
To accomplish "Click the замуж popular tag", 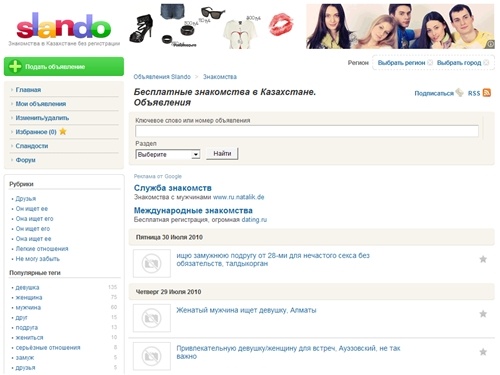I will pos(25,357).
